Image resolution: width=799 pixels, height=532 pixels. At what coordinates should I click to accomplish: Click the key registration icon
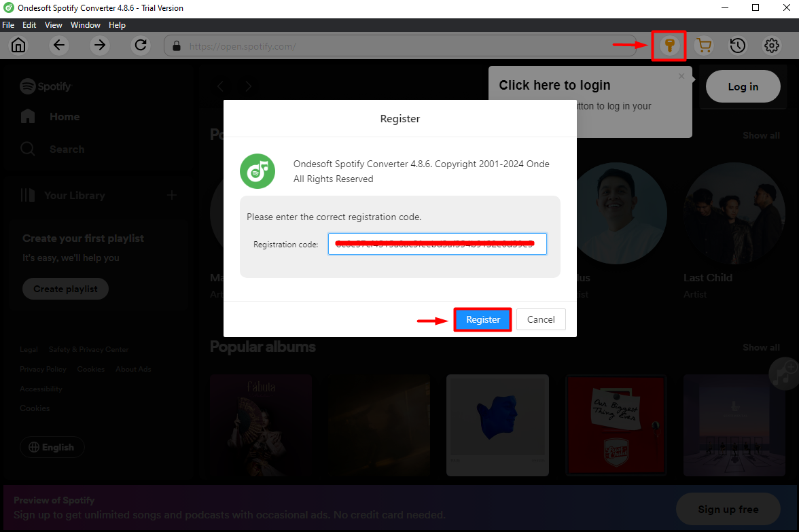[x=669, y=46]
